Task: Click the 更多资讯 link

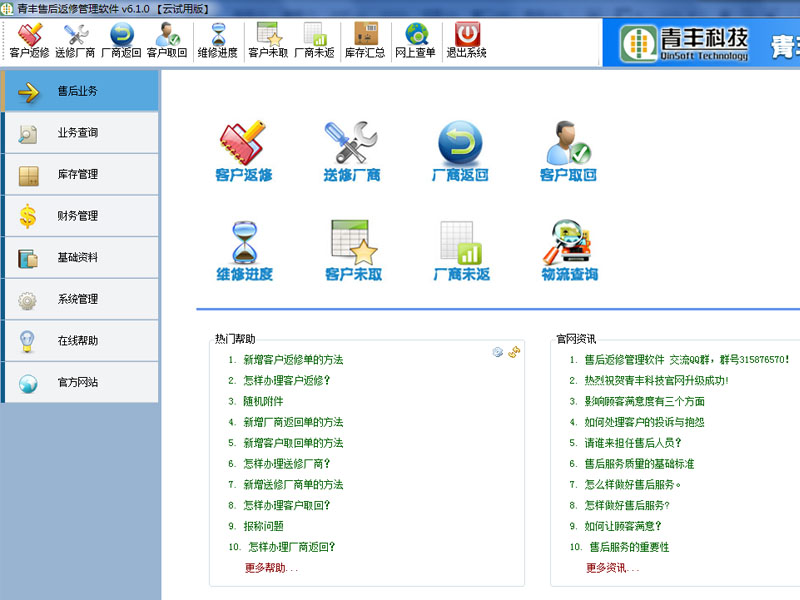Action: click(612, 568)
